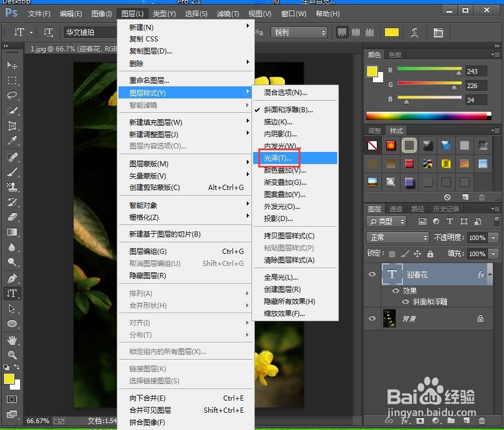Image resolution: width=504 pixels, height=430 pixels.
Task: Toggle lock image pixels
Action: (x=404, y=254)
